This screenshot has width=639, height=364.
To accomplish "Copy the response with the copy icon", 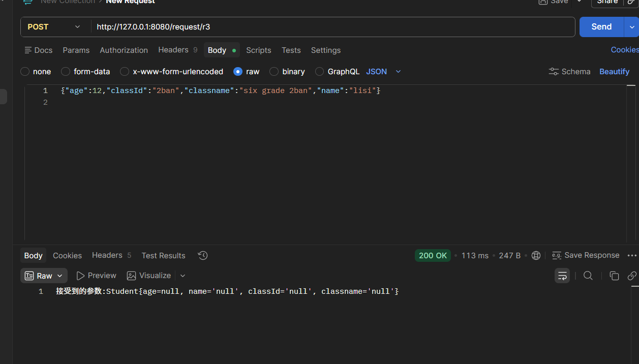I will click(x=614, y=276).
